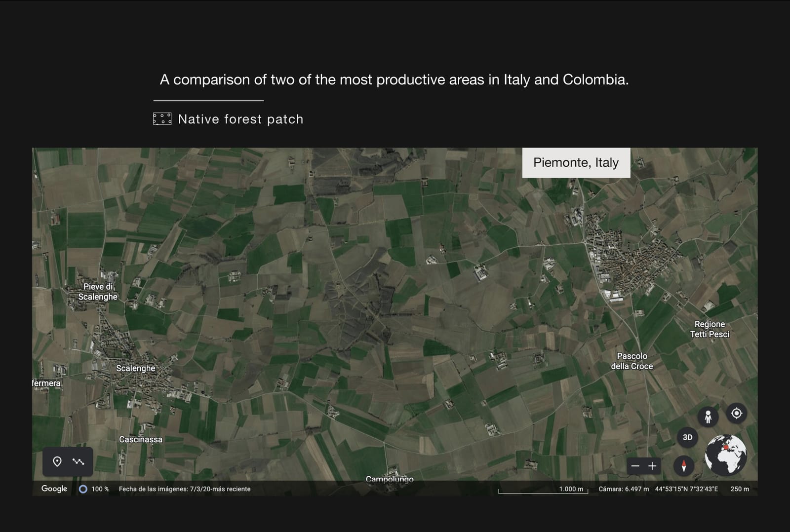Screen dimensions: 790x532
Task: Click the fermera map label
Action: (x=46, y=383)
